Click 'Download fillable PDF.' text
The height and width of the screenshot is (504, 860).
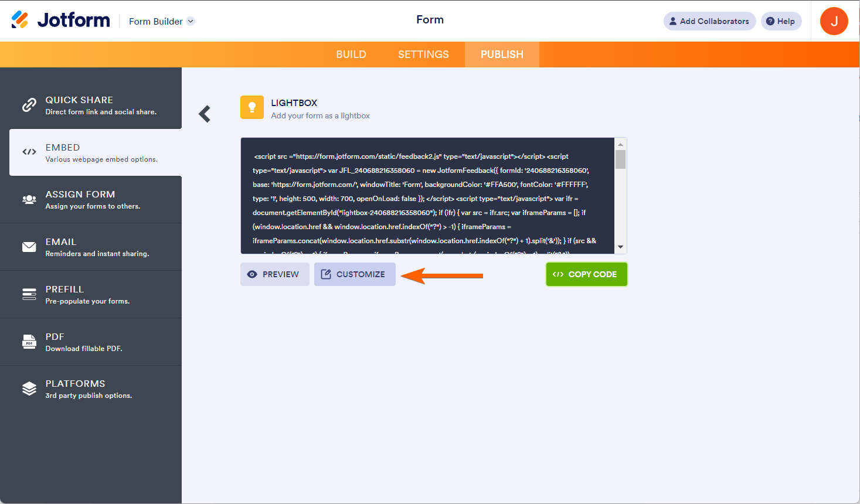[84, 349]
